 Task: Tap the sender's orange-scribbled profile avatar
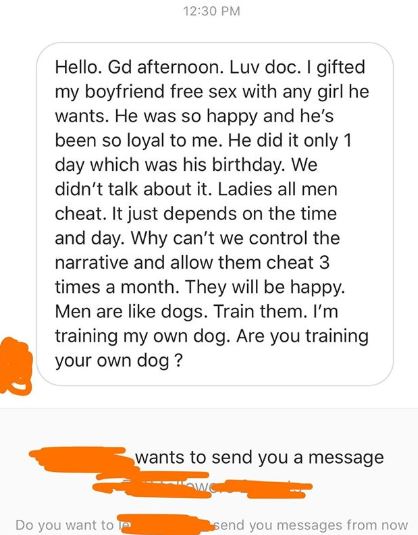15,366
